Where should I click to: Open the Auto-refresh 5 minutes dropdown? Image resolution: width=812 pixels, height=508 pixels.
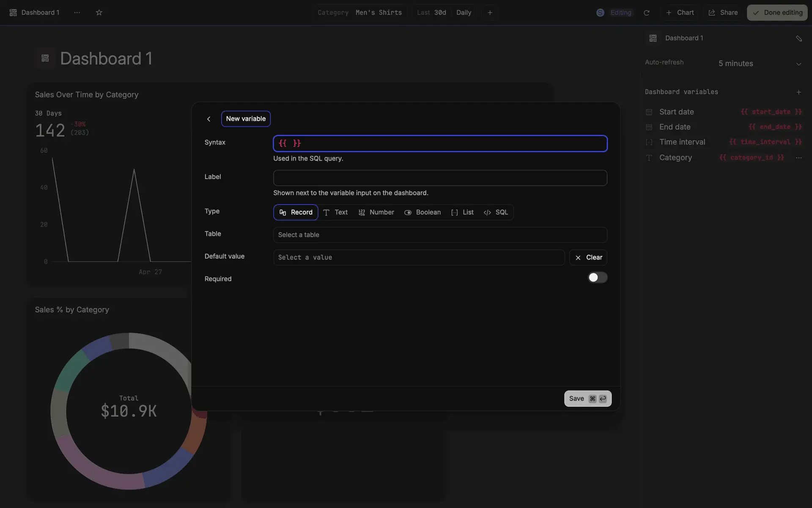pos(759,63)
